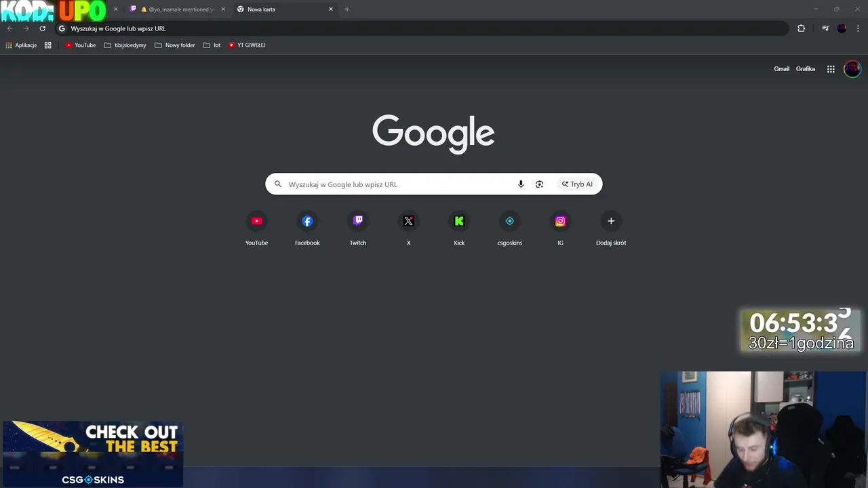Open the media controls icon
The image size is (868, 488).
tap(825, 28)
